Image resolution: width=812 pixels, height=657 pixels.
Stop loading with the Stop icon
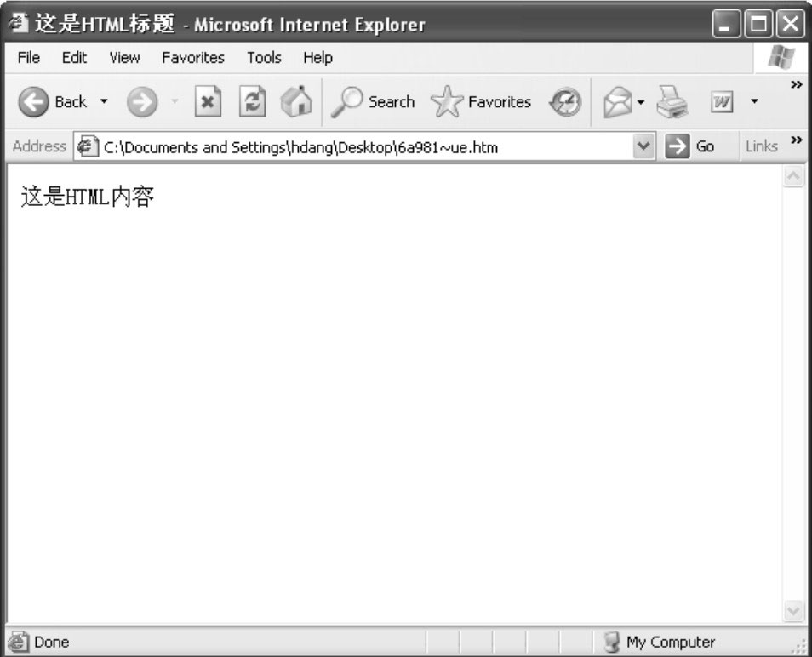[x=208, y=101]
